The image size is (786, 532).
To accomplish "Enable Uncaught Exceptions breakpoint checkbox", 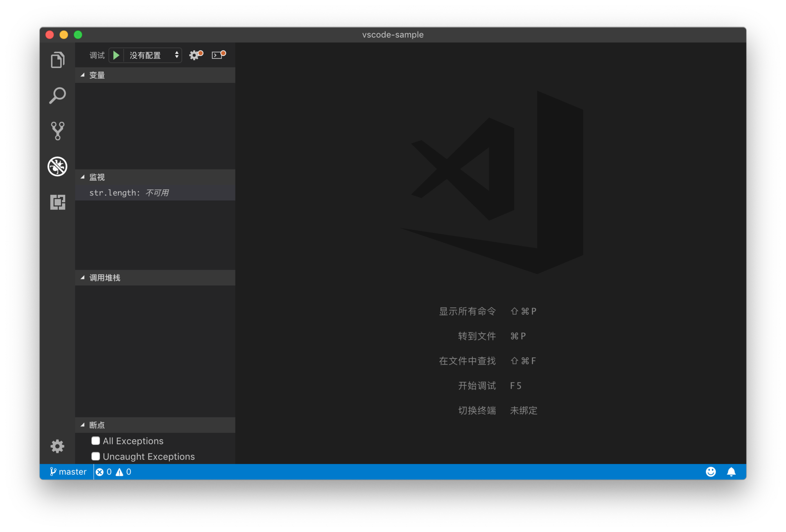I will (x=96, y=456).
